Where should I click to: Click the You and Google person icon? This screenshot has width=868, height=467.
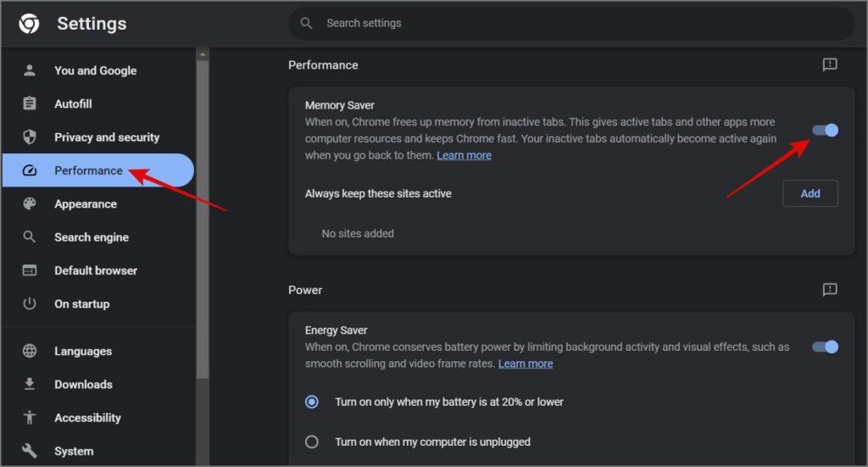click(30, 70)
